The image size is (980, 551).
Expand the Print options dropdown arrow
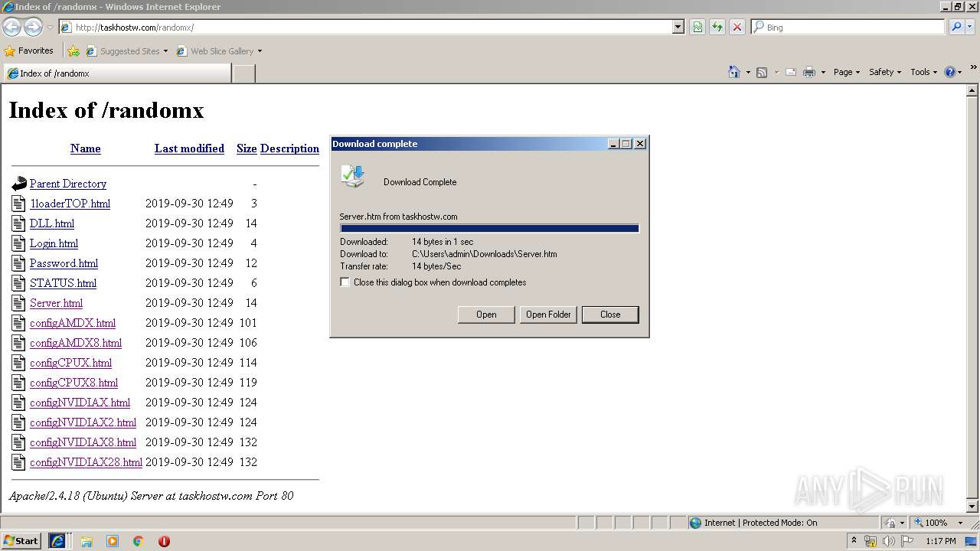(823, 72)
